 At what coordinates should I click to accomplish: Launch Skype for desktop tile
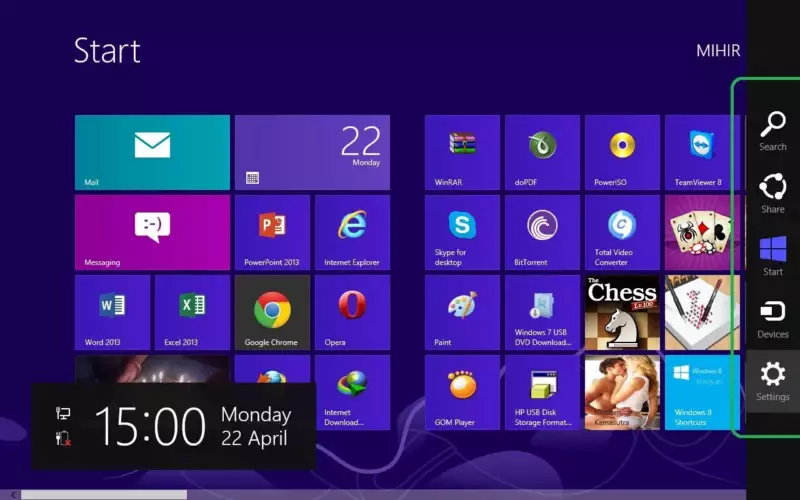pyautogui.click(x=462, y=232)
